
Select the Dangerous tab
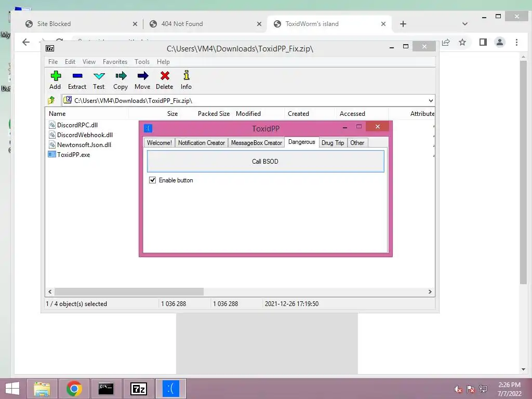click(x=302, y=142)
